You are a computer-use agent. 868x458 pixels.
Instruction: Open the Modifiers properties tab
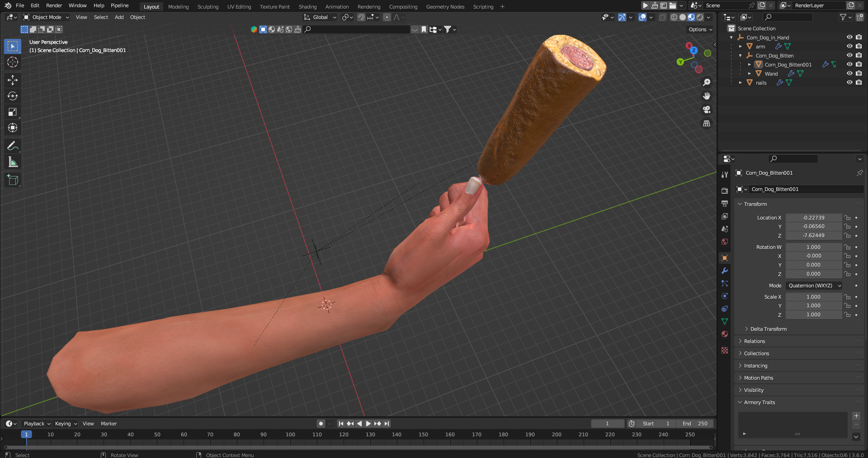click(725, 271)
